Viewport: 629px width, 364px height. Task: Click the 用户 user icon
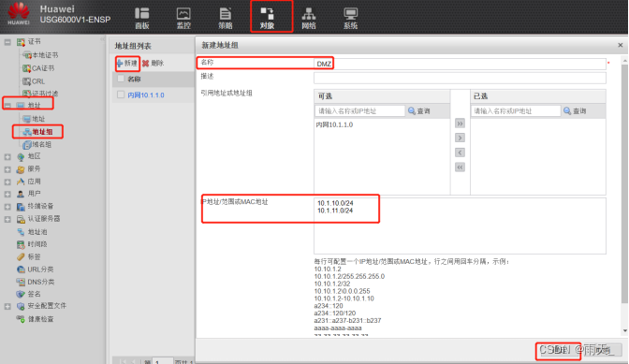21,194
